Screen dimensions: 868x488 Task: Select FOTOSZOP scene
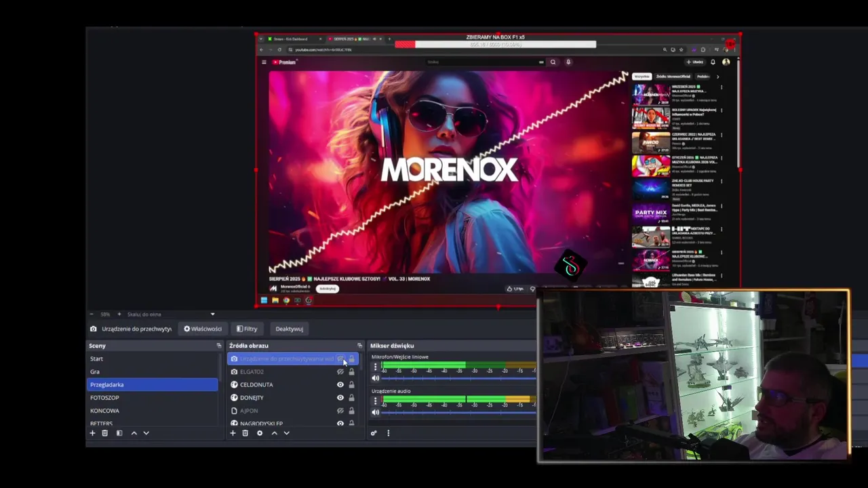tap(153, 397)
